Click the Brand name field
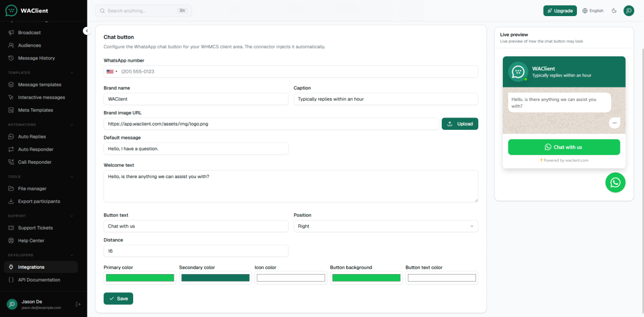The height and width of the screenshot is (317, 644). (x=196, y=99)
